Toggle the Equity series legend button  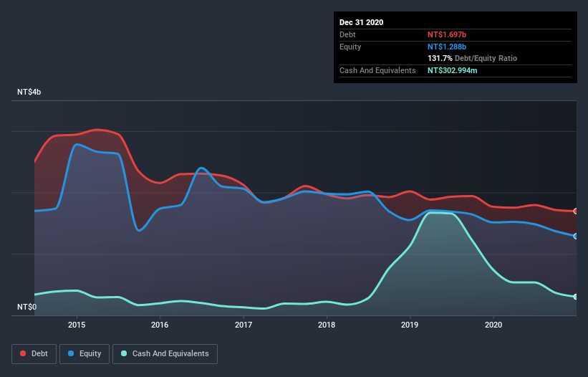(x=85, y=354)
